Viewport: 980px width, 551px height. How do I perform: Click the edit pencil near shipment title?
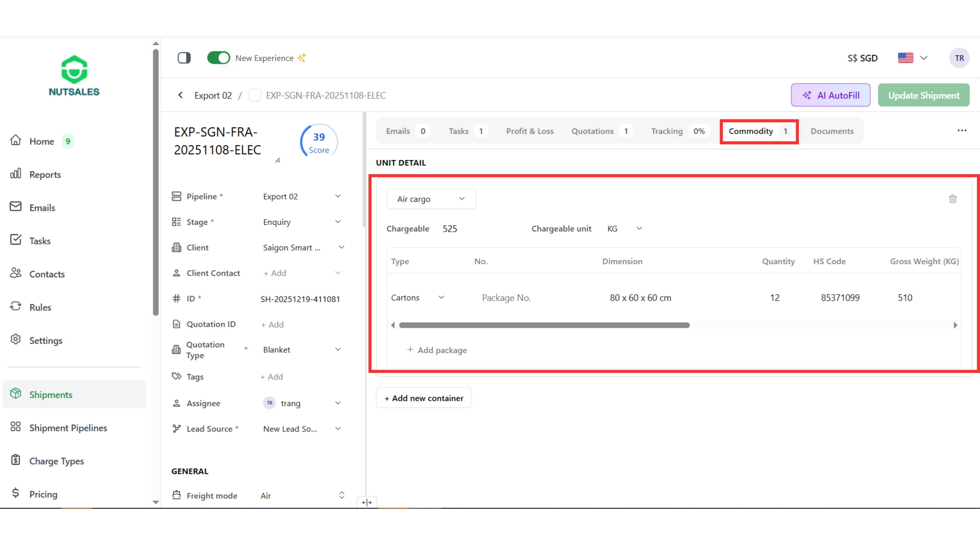278,161
